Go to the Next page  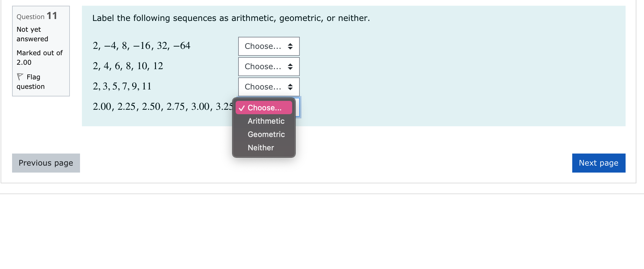[599, 163]
